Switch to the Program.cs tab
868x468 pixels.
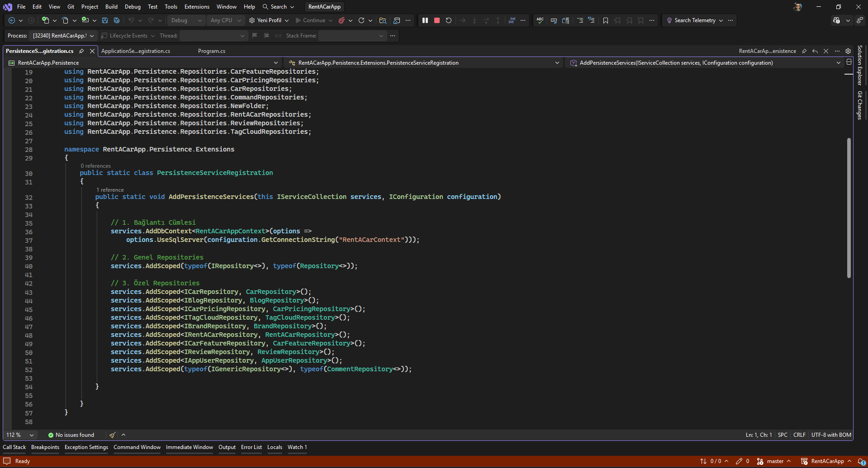point(212,51)
